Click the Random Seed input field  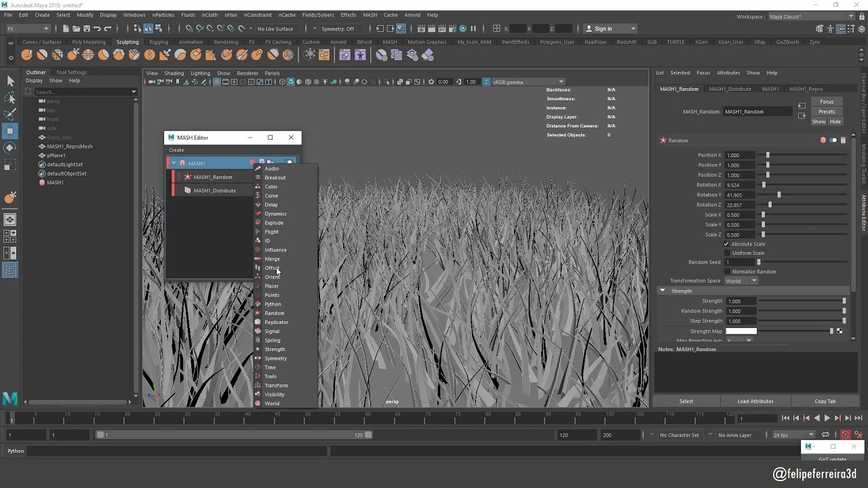click(x=740, y=262)
